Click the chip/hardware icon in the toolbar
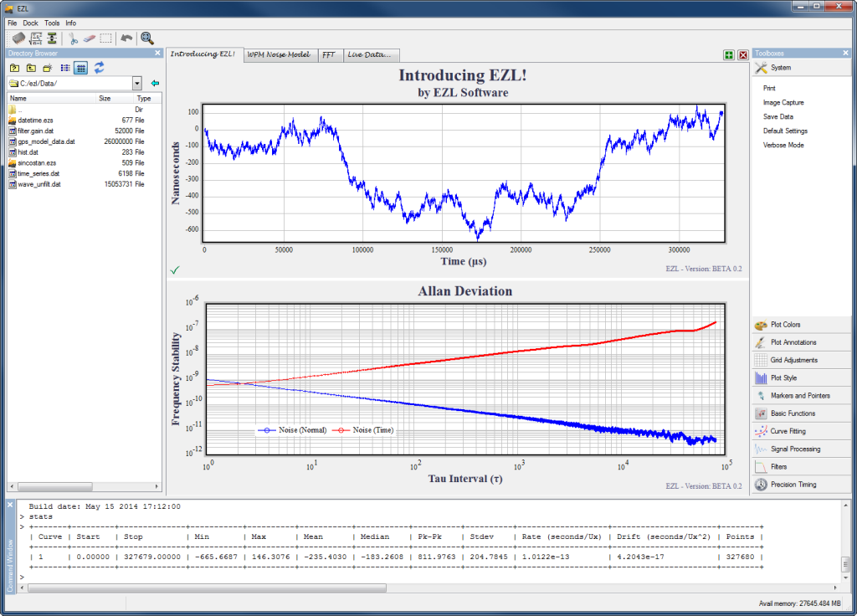This screenshot has height=616, width=857. click(18, 38)
